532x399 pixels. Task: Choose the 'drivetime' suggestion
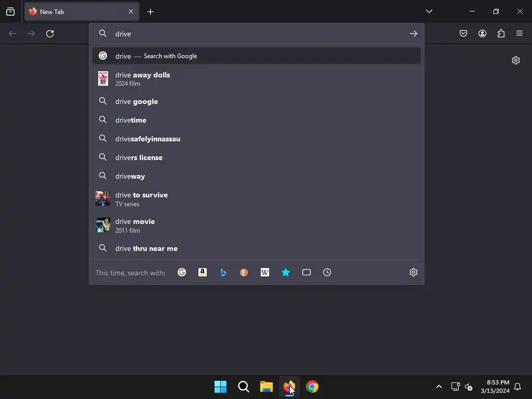point(257,120)
